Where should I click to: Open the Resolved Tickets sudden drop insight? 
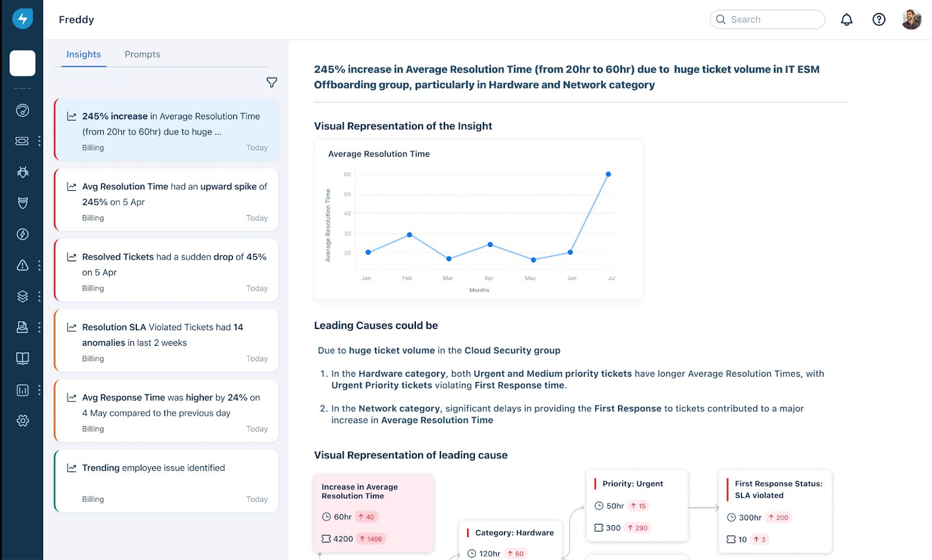click(167, 271)
